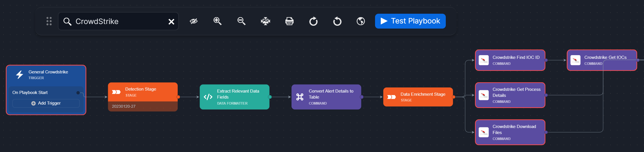The image size is (644, 152).
Task: Zoom in on the playbook canvas
Action: (218, 21)
